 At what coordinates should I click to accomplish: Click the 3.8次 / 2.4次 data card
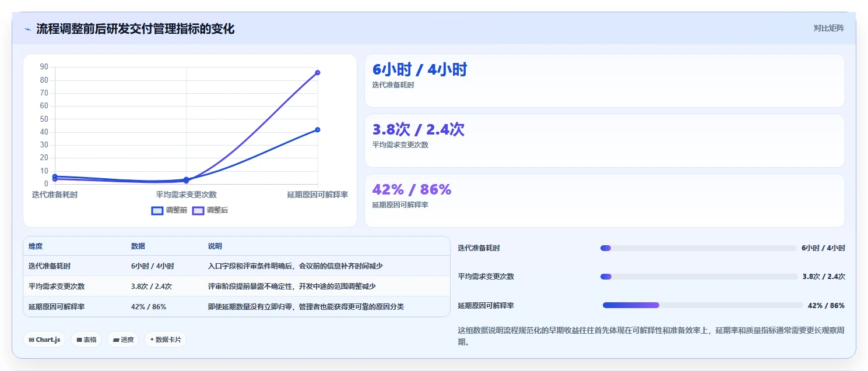point(605,141)
